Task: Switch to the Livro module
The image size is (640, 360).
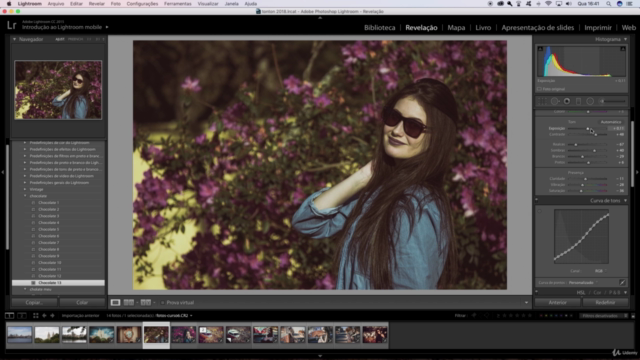Action: click(483, 27)
